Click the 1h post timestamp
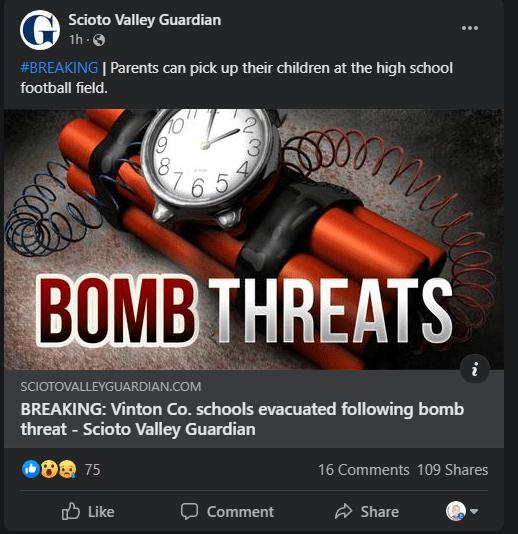The image size is (518, 534). 76,40
